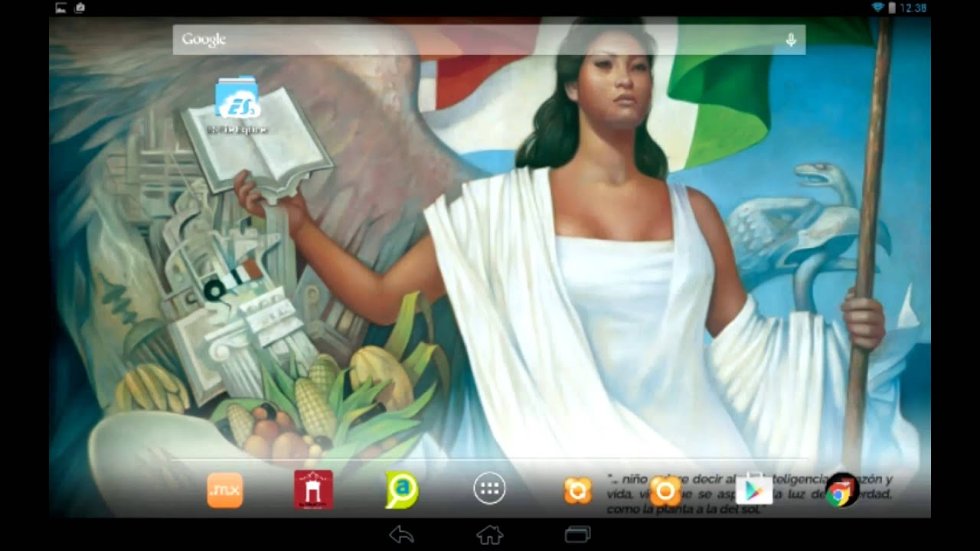The width and height of the screenshot is (980, 551).
Task: Launch the orange app with circular arrows
Action: tap(578, 491)
